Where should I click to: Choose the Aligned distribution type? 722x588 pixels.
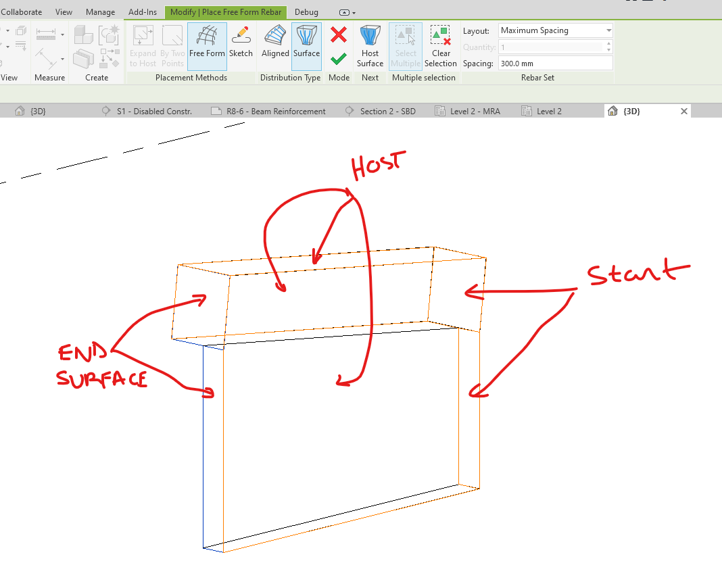click(x=274, y=46)
